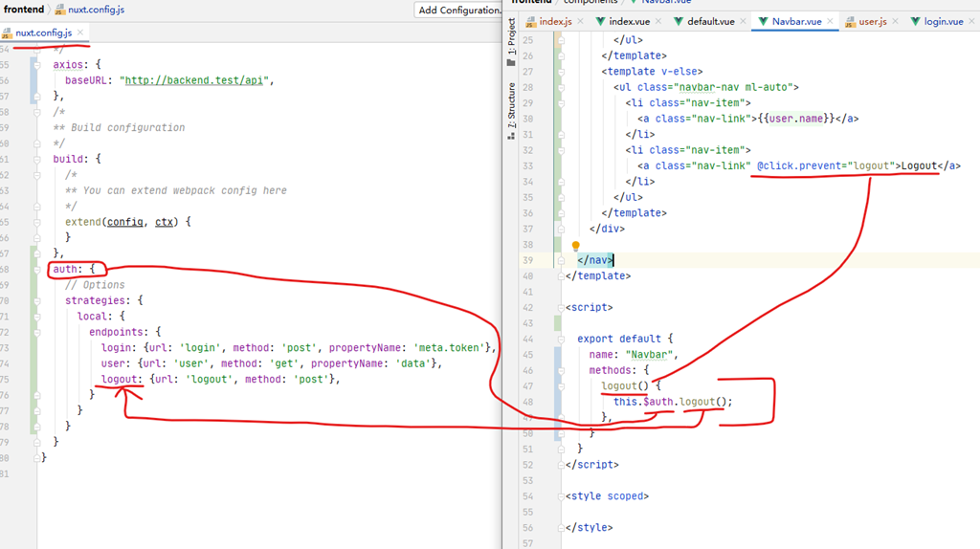
Task: Collapse the extend(config, ctx) fold marker
Action: pos(37,222)
